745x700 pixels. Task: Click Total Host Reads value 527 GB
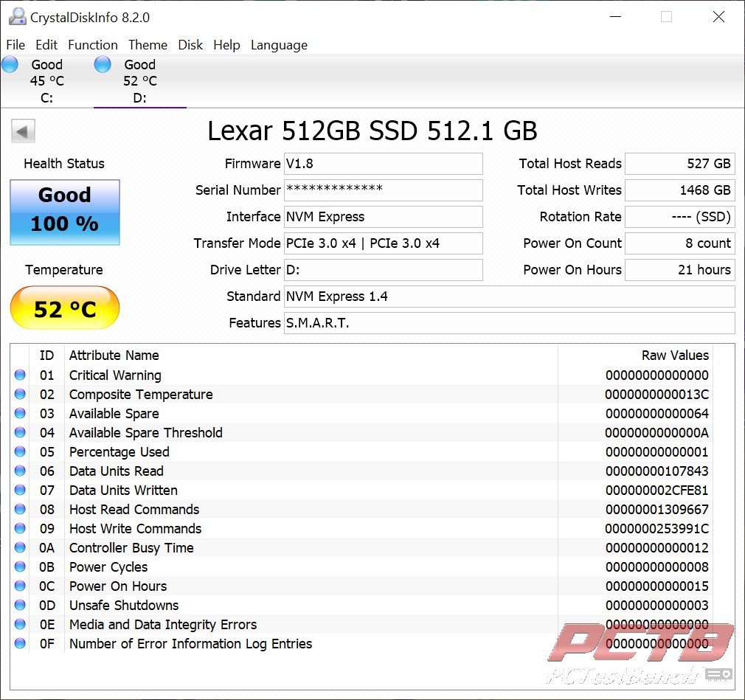coord(680,164)
